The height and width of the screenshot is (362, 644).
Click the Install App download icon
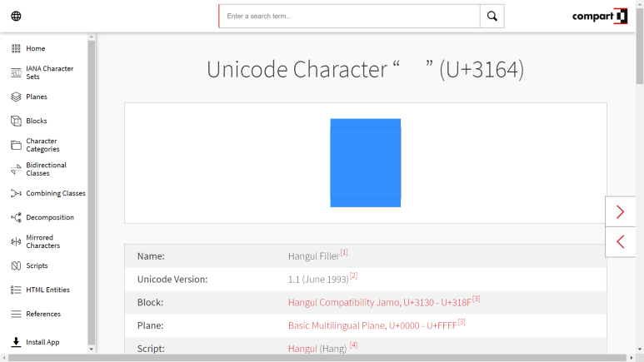point(16,342)
